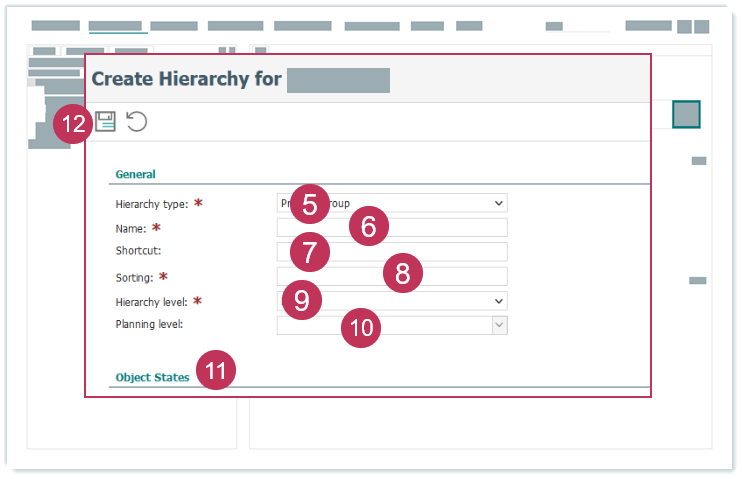Expand the Hierarchy level dropdown
Viewport: 742px width, 479px height.
[x=499, y=300]
